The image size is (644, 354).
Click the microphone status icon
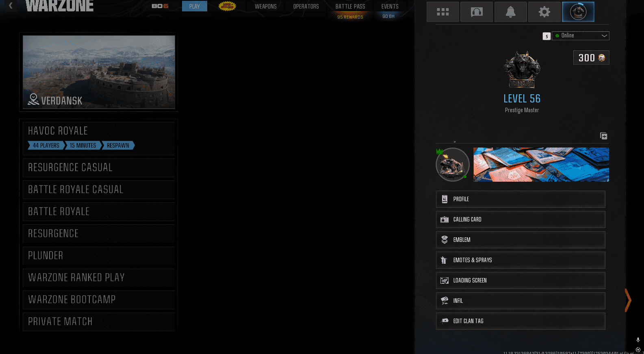(x=638, y=340)
